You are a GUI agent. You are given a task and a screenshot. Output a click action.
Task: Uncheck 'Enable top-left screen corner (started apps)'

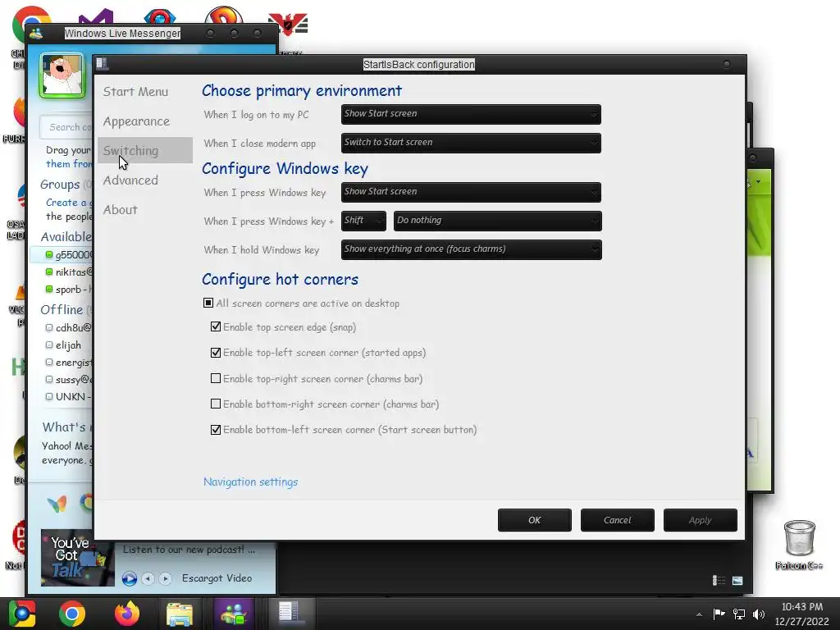(x=216, y=353)
